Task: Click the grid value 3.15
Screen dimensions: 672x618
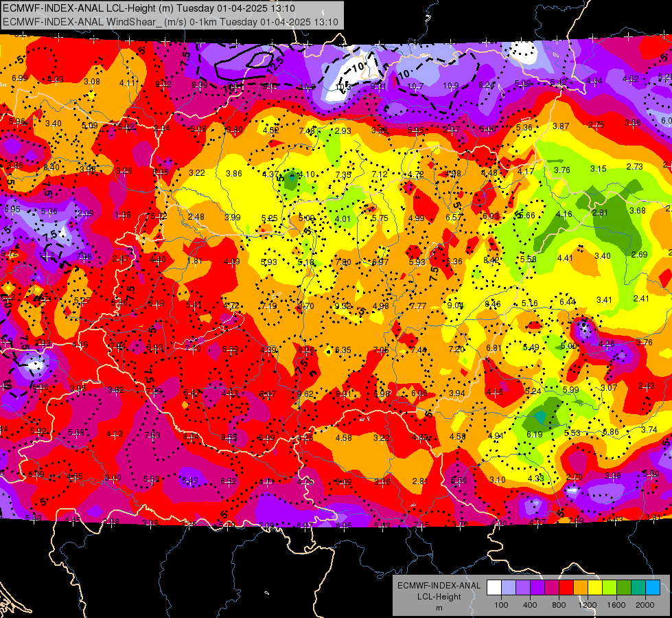Action: tap(599, 168)
